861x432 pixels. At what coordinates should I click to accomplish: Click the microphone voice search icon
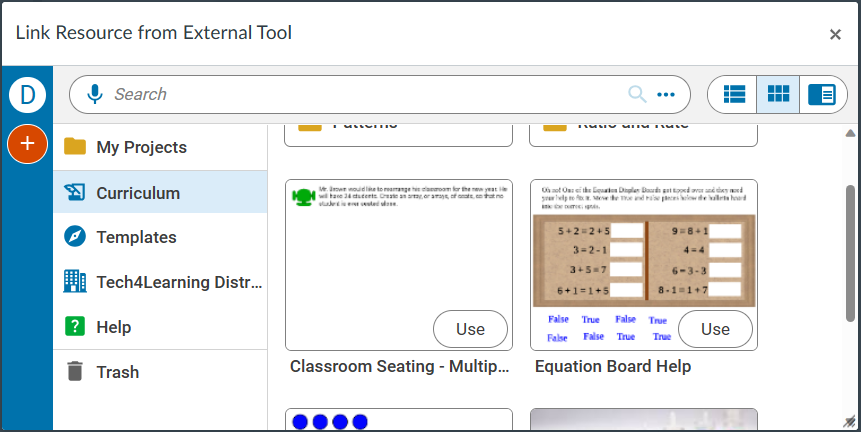[95, 94]
